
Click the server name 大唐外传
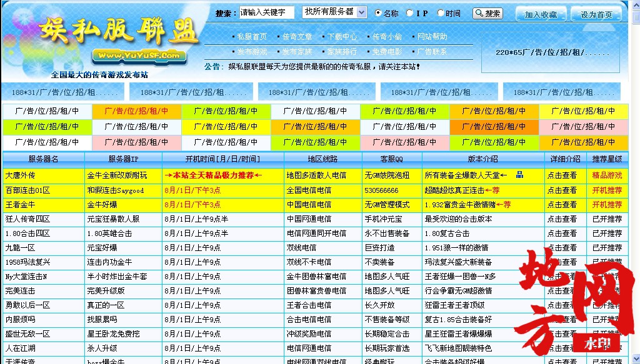click(21, 175)
